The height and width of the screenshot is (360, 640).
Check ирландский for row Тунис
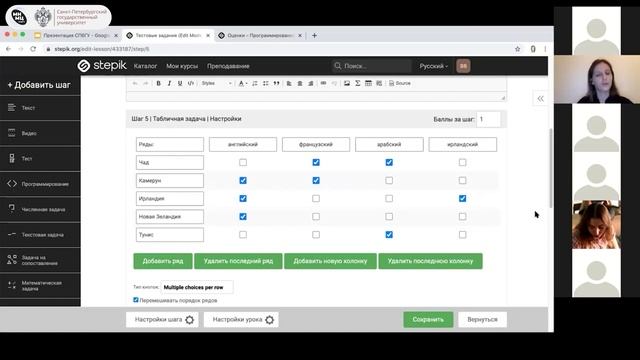click(x=462, y=235)
